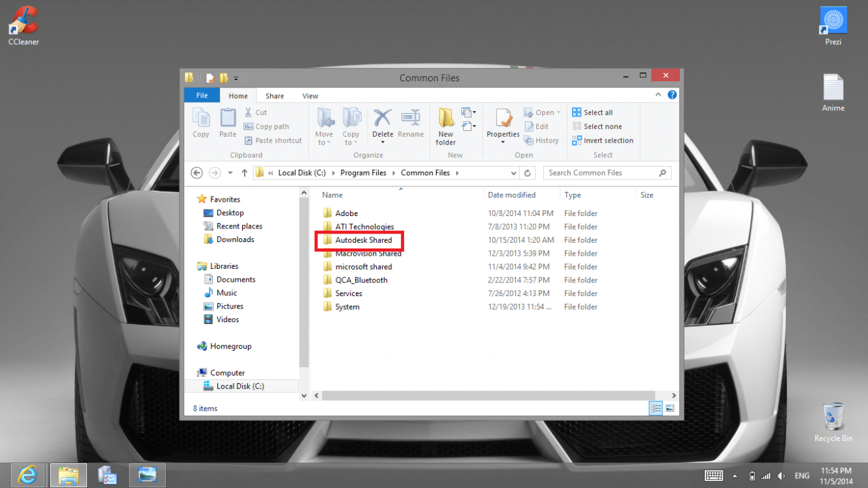Click Select all in ribbon
The height and width of the screenshot is (488, 868).
593,113
